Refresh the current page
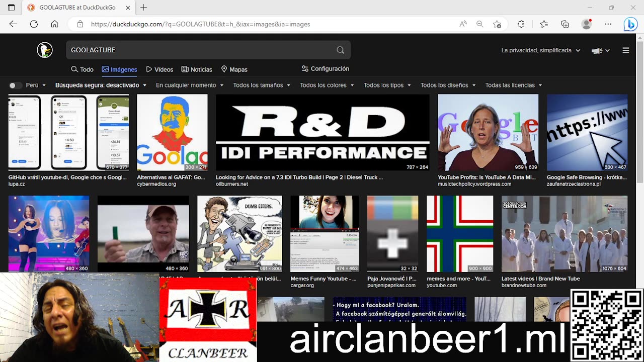644x362 pixels. (x=34, y=24)
